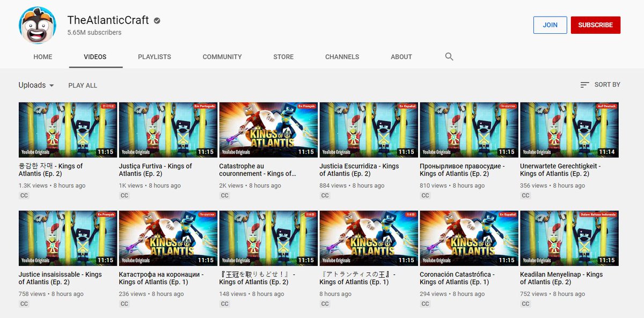Open the Playlists tab

tap(155, 56)
